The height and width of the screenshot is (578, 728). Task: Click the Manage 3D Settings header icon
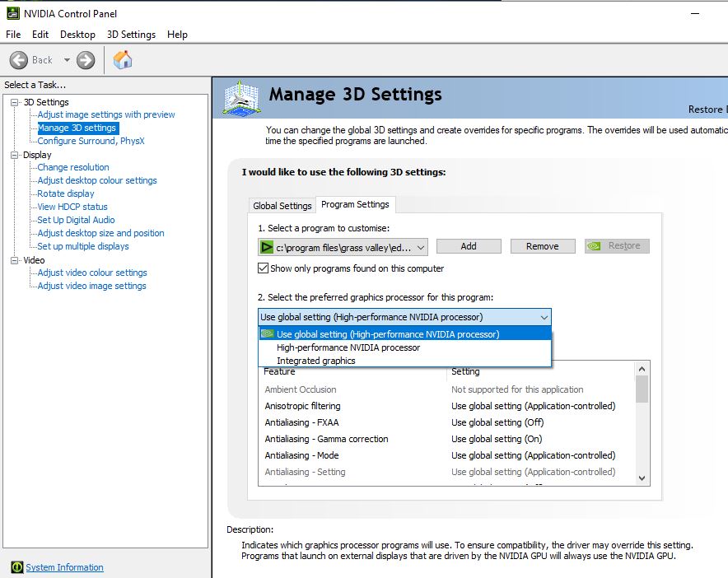pos(241,98)
